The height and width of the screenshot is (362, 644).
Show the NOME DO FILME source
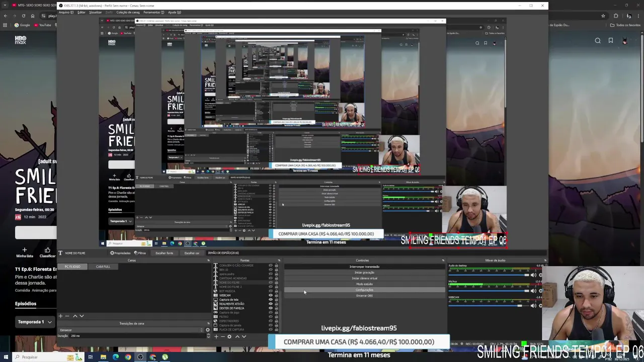[270, 283]
